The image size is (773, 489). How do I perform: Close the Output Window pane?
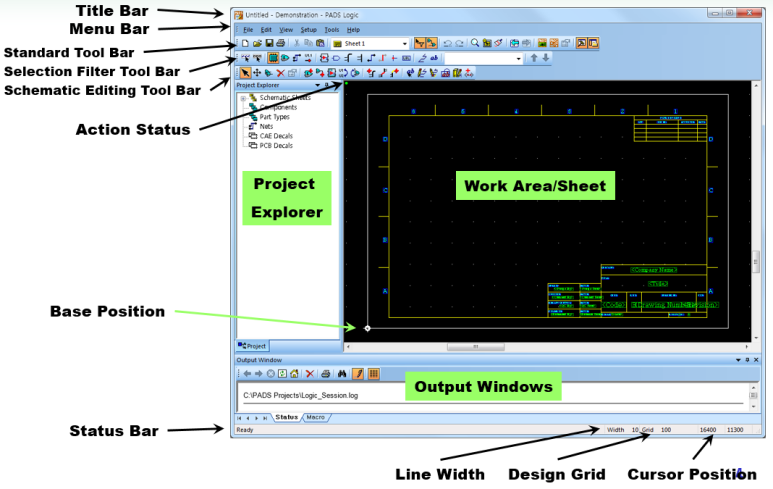[x=756, y=360]
